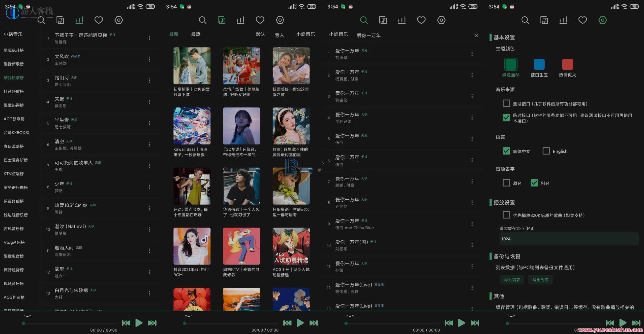Open more options menu for song 踏山河
The width and height of the screenshot is (644, 334).
(149, 80)
